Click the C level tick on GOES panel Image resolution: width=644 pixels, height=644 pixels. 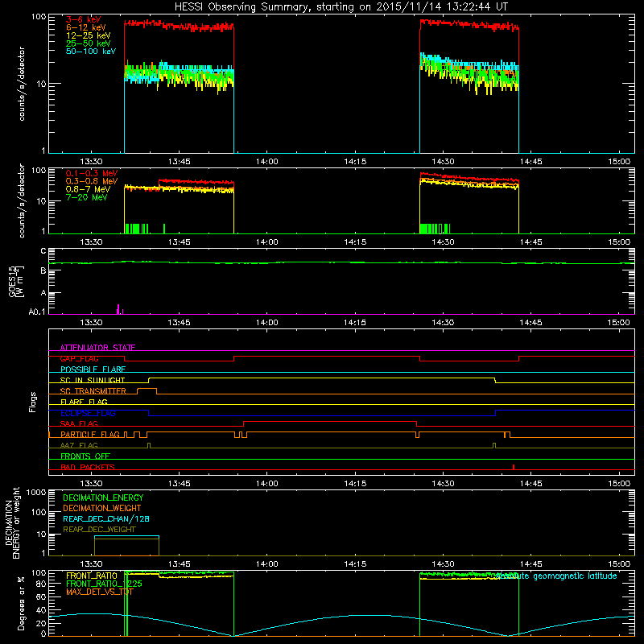(43, 251)
